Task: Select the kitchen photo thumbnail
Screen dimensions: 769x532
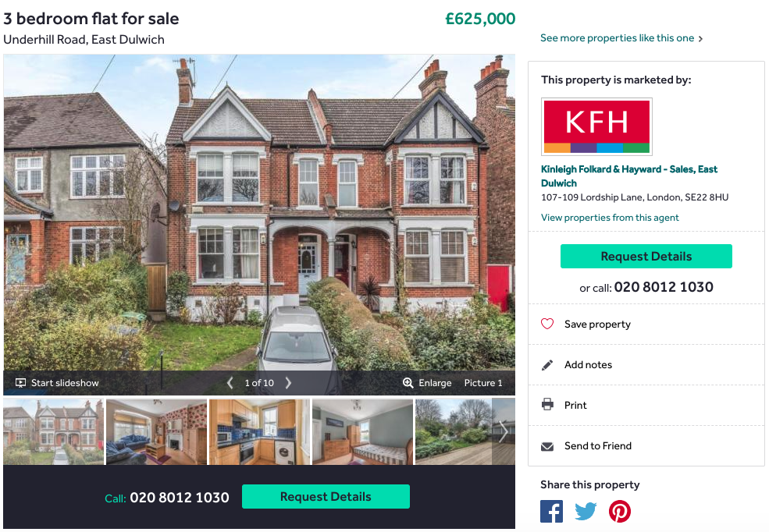Action: (259, 431)
